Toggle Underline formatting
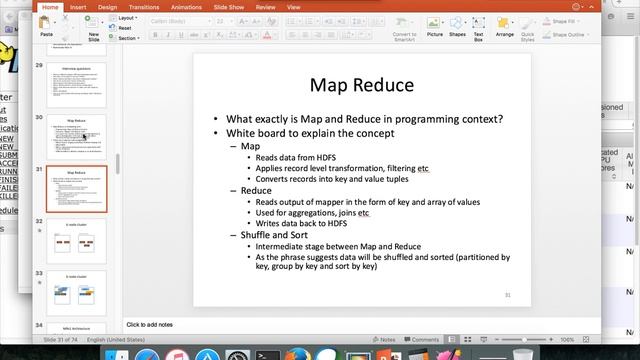 (x=181, y=36)
